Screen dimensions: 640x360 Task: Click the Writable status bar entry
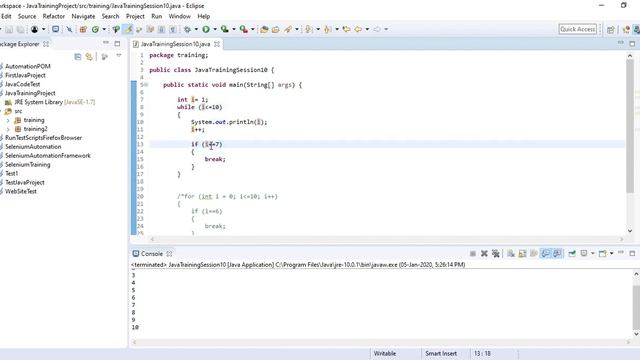(385, 353)
